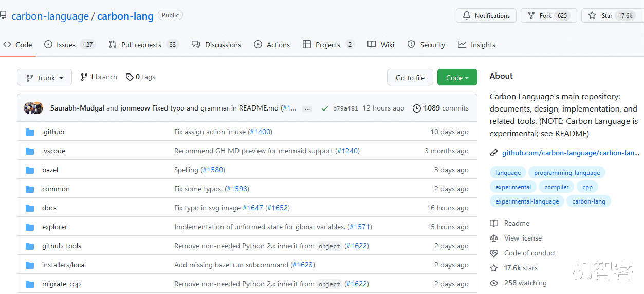Go to the Discussions tab
The width and height of the screenshot is (644, 294).
pos(216,45)
